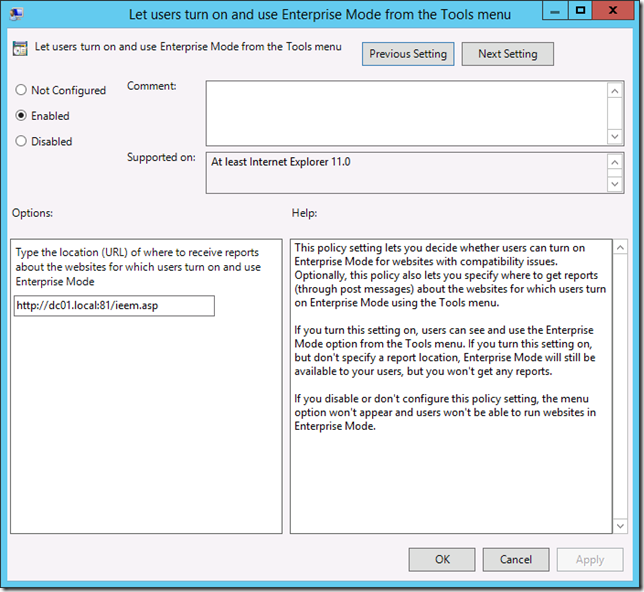Click up arrow in Supported on box

click(x=615, y=160)
